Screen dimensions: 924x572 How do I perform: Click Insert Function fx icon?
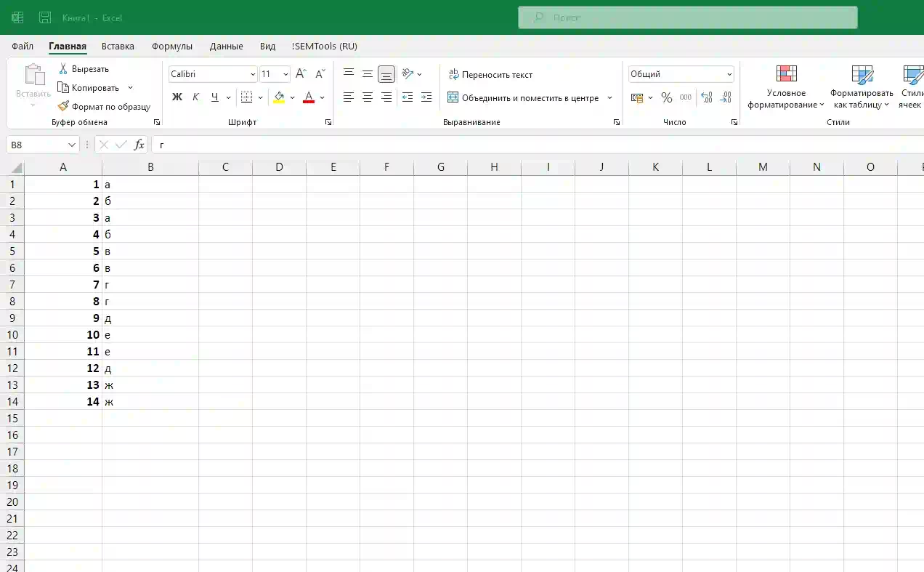coord(139,145)
